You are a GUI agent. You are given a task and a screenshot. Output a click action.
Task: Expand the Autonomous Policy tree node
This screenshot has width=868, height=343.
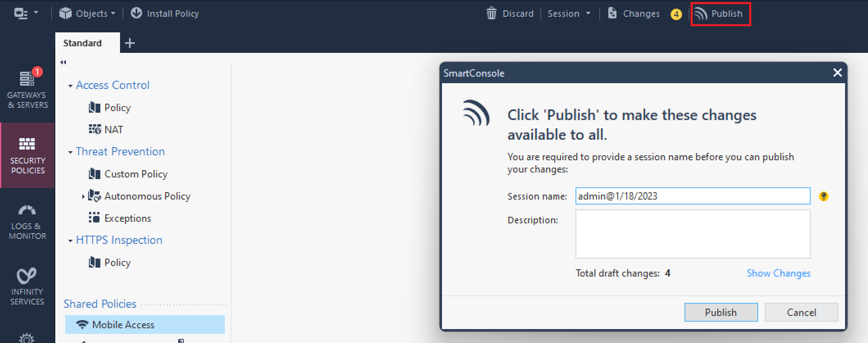(x=83, y=197)
